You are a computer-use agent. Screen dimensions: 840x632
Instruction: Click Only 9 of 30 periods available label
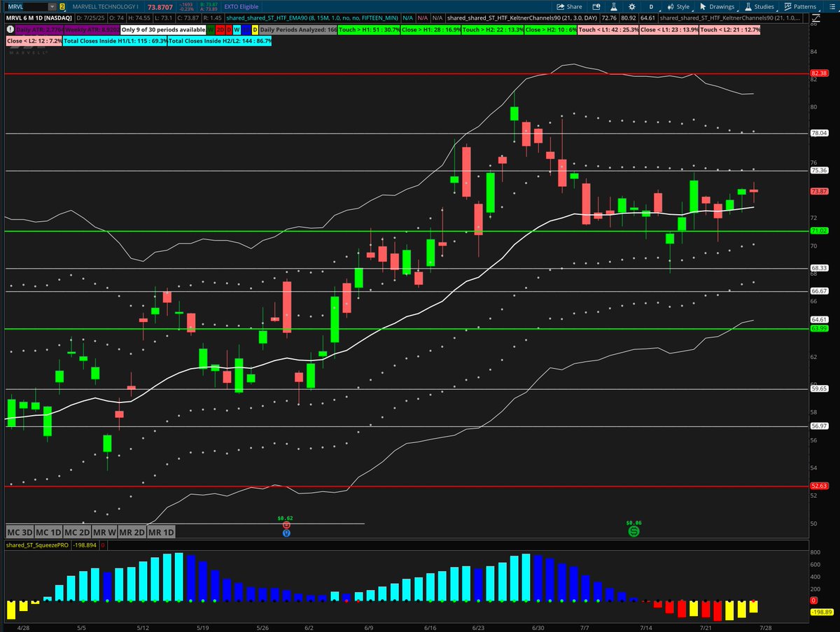[x=163, y=30]
